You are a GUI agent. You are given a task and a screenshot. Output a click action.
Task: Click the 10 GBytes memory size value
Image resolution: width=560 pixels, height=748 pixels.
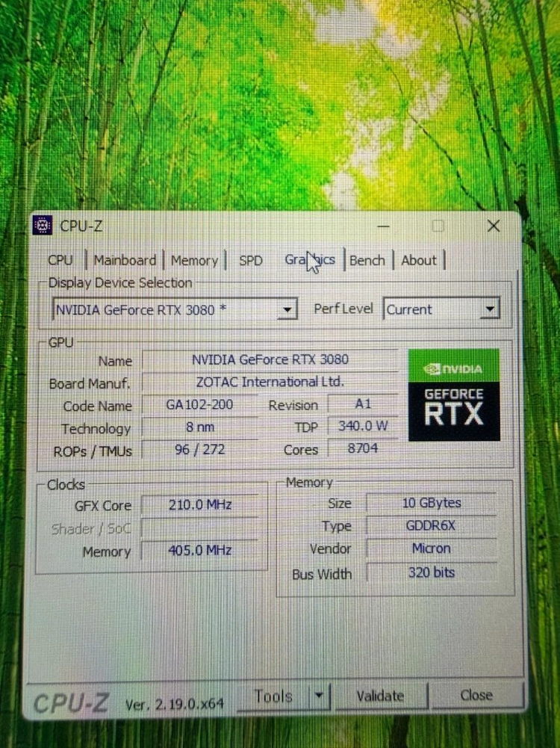tap(432, 503)
